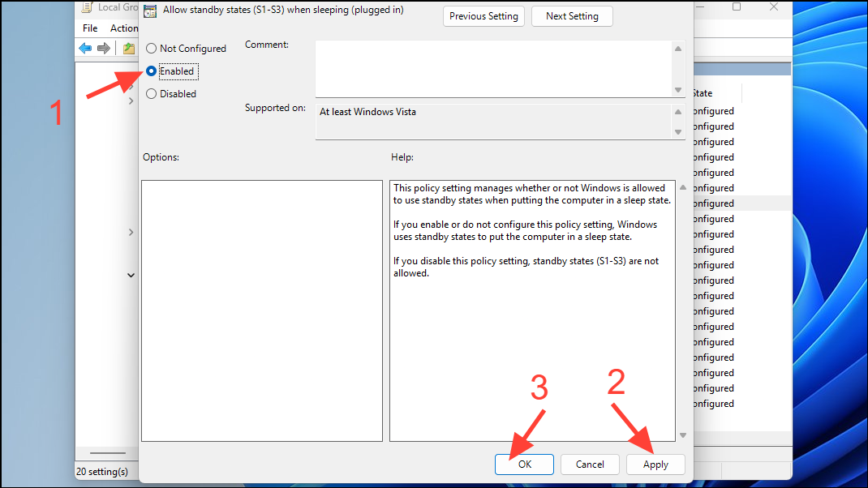The height and width of the screenshot is (488, 868).
Task: Click the Help panel scrollbar down arrow
Action: pyautogui.click(x=682, y=434)
